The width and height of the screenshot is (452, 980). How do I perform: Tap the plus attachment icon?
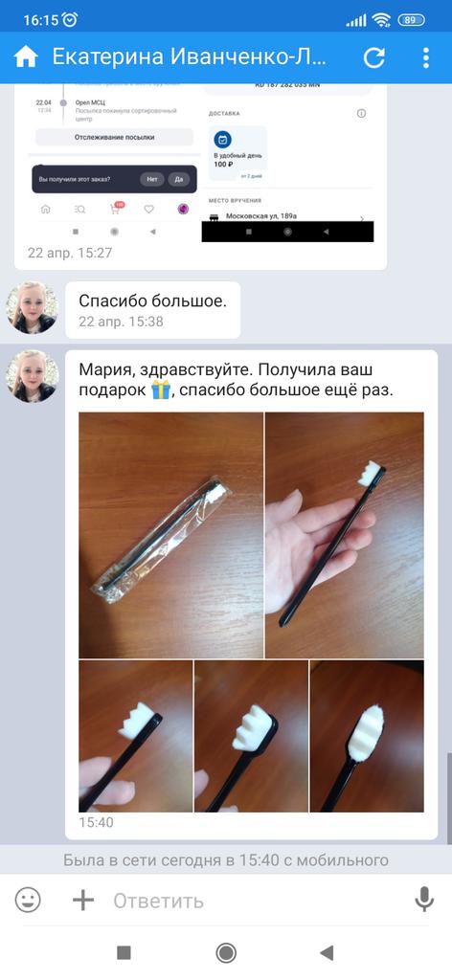coord(83,900)
